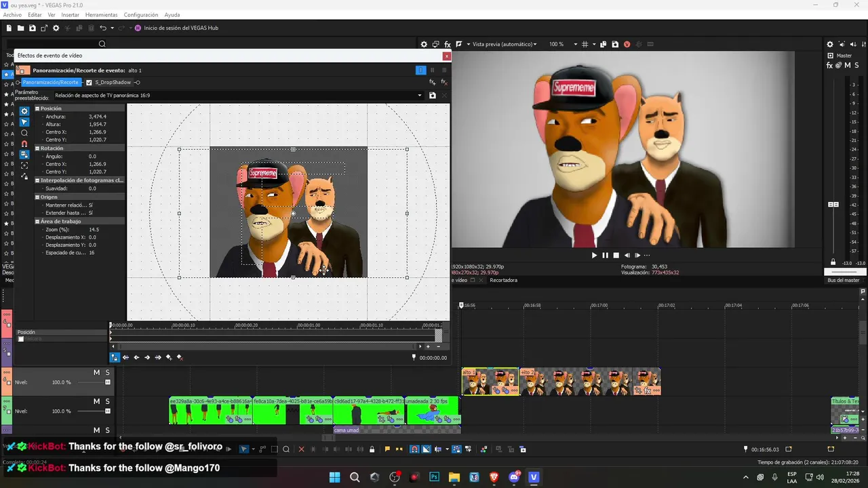The height and width of the screenshot is (488, 868).
Task: Go to first keyframe arrow icon
Action: tap(125, 357)
